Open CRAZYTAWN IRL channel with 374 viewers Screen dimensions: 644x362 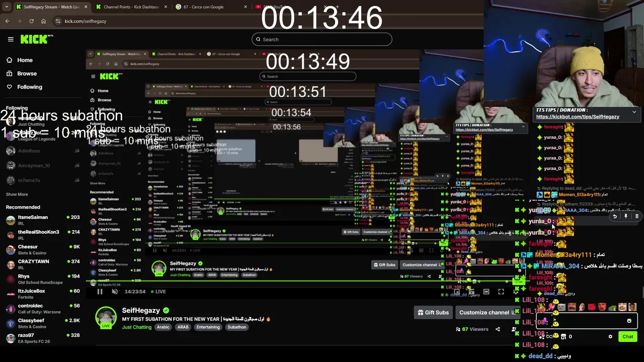[43, 264]
